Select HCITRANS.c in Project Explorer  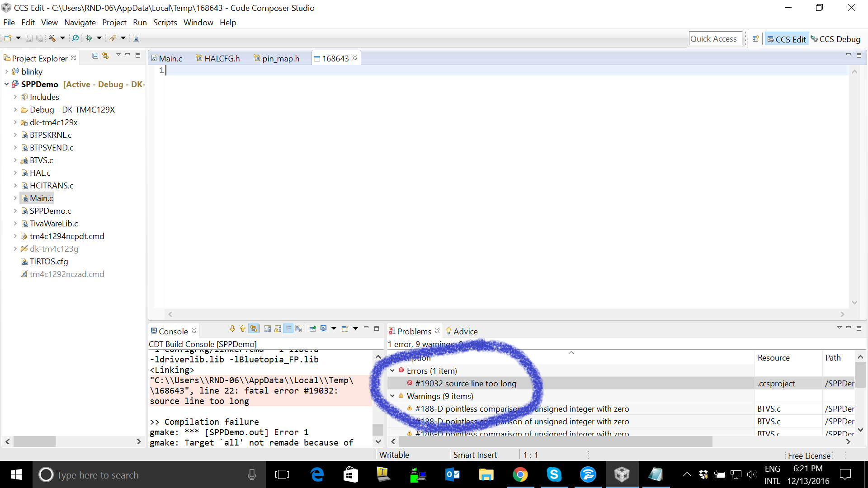coord(52,185)
